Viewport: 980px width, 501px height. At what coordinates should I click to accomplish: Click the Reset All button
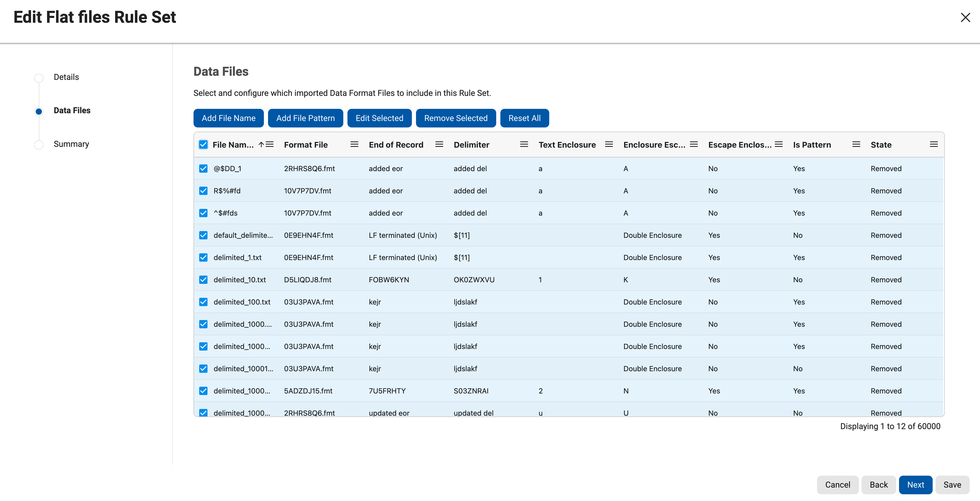coord(525,118)
